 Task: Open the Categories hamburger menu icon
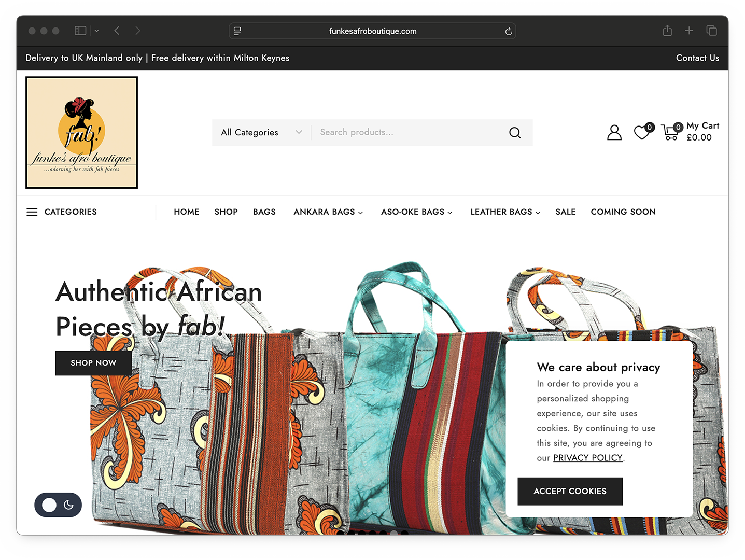pos(32,212)
